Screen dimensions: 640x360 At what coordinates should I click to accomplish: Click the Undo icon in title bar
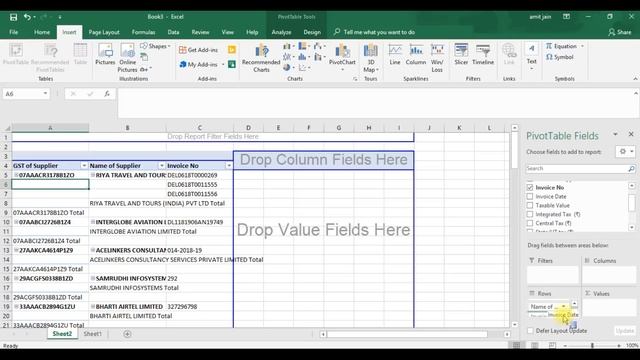click(27, 17)
